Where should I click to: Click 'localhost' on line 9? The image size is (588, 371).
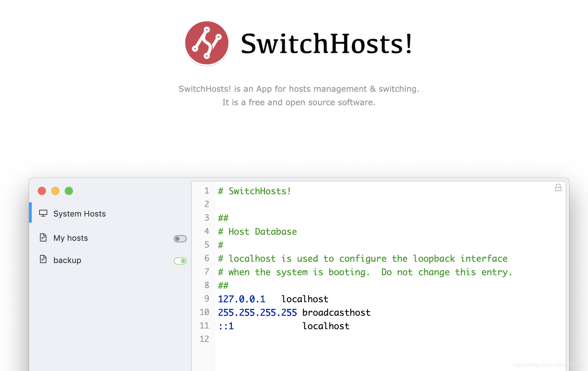tap(305, 299)
